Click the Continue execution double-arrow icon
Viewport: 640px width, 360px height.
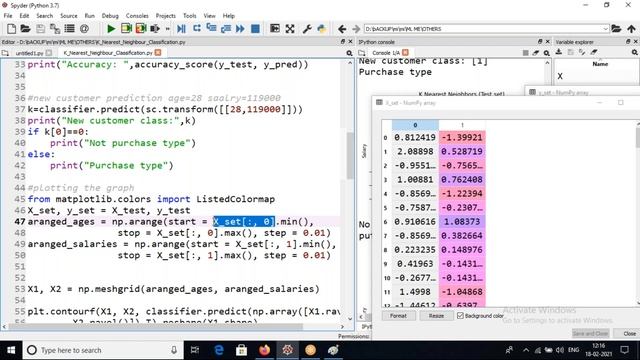click(240, 29)
